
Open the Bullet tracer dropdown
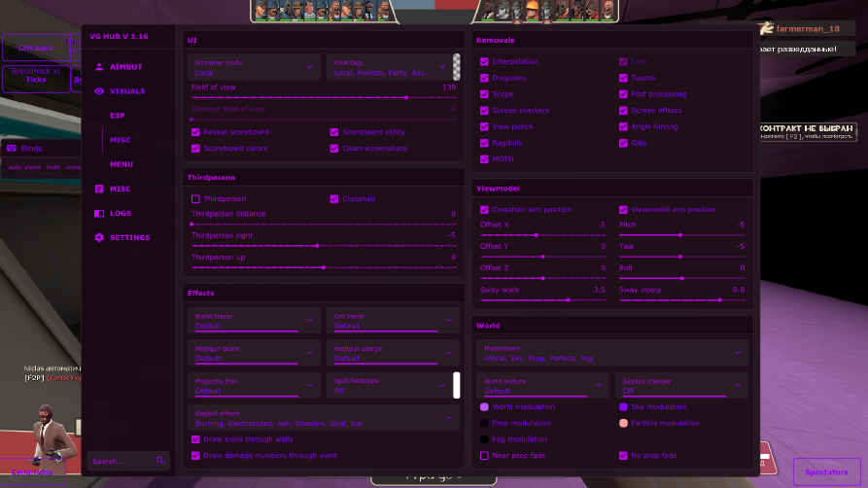point(254,321)
